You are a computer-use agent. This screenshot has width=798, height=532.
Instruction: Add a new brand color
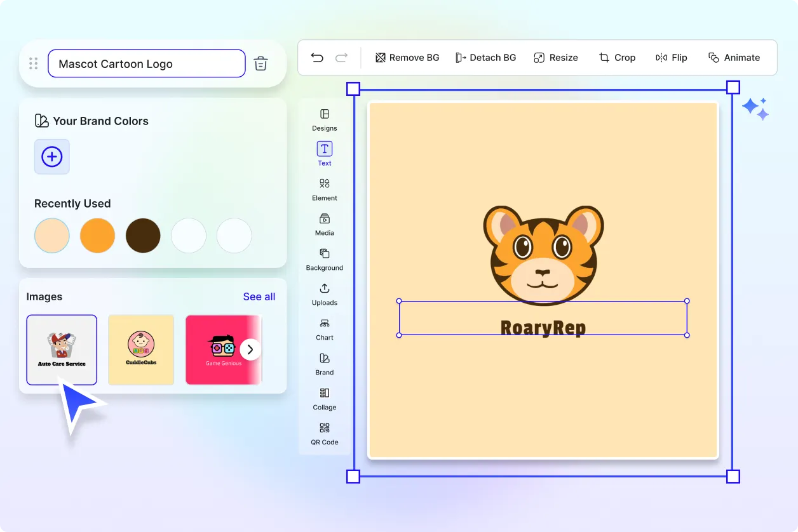(x=52, y=157)
